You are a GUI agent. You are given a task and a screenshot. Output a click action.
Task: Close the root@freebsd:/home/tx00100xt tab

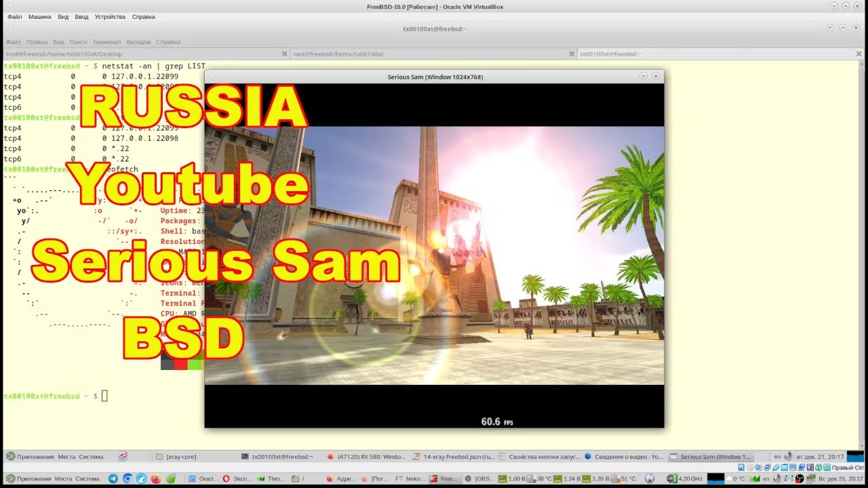(571, 54)
